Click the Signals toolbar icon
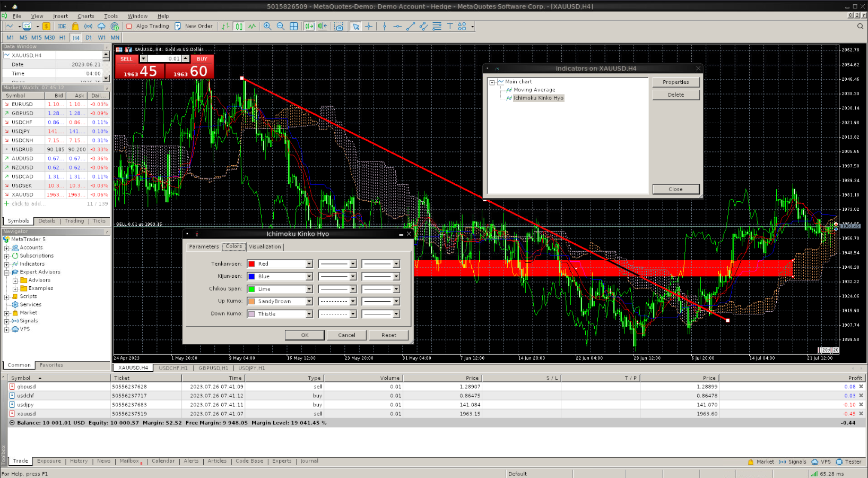This screenshot has height=478, width=868. (x=88, y=26)
